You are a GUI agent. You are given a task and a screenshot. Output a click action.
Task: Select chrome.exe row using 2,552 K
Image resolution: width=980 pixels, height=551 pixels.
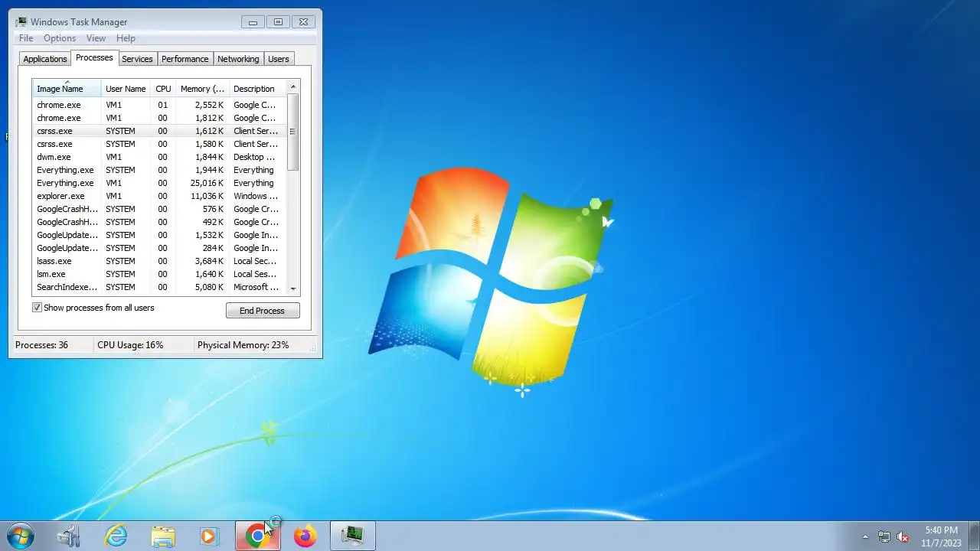point(159,105)
